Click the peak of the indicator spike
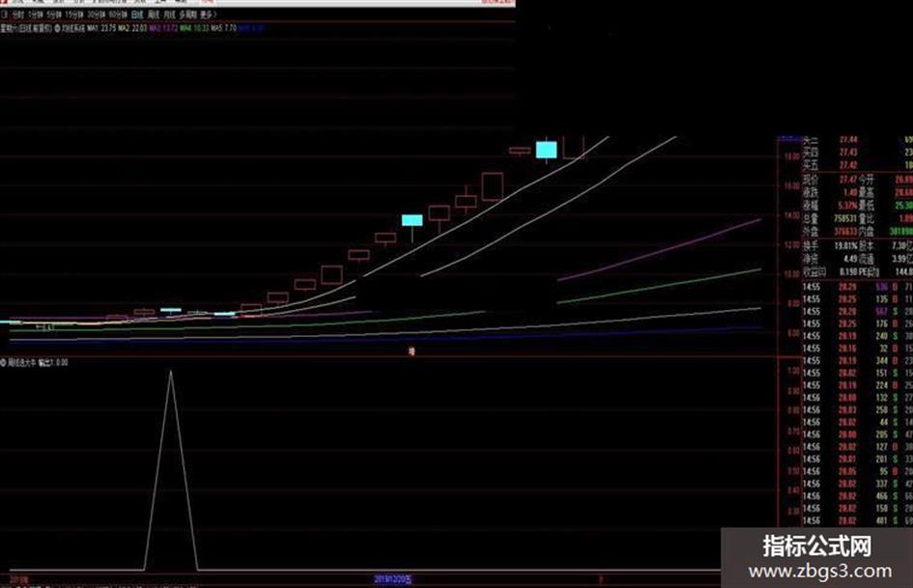Screen dimensions: 913x588 pos(171,372)
